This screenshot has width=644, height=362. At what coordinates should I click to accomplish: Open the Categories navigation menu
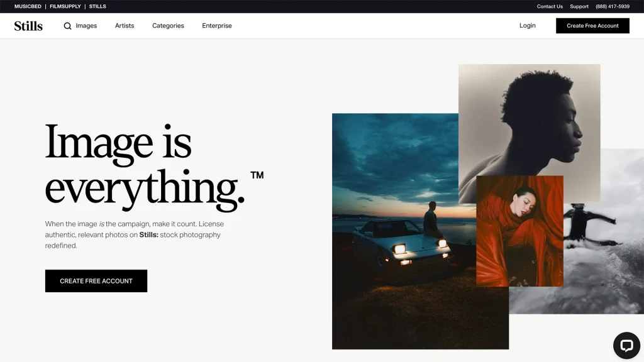(x=168, y=26)
